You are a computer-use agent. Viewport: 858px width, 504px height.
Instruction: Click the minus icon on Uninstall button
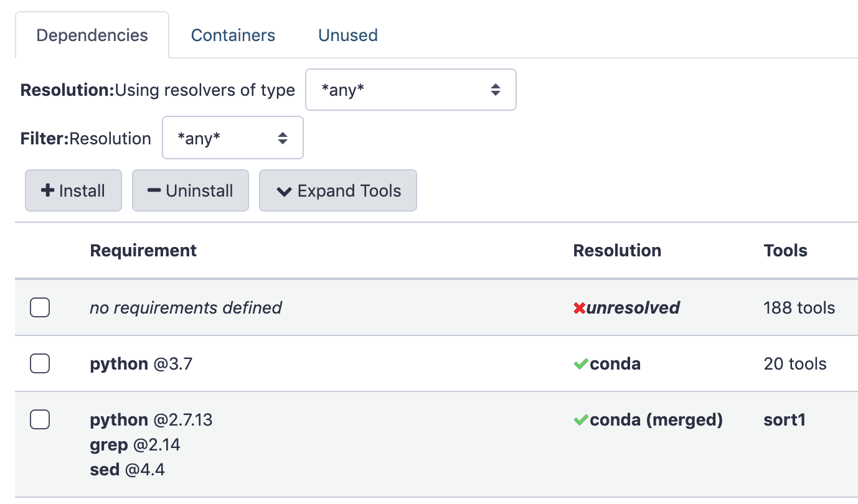click(x=154, y=190)
